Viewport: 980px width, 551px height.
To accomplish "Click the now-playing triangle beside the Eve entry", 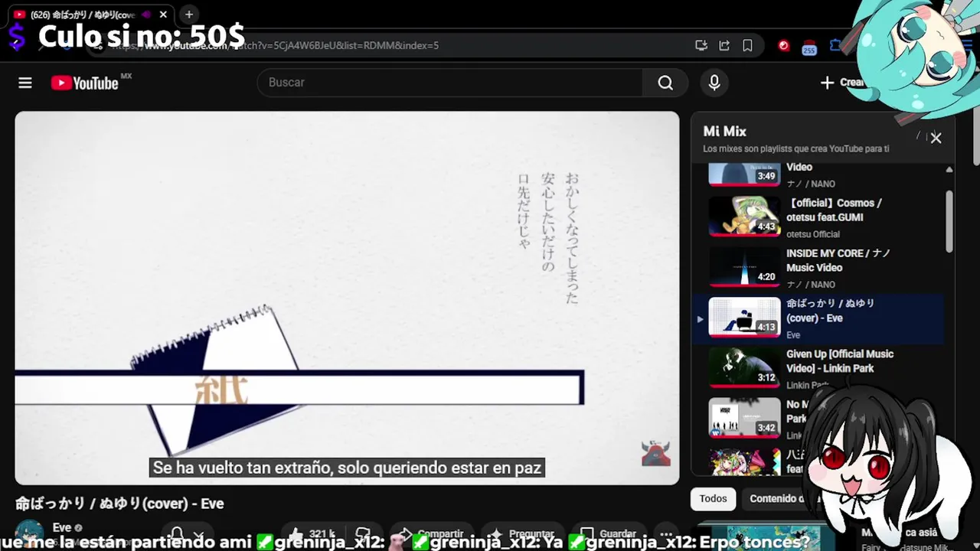I will [x=699, y=319].
